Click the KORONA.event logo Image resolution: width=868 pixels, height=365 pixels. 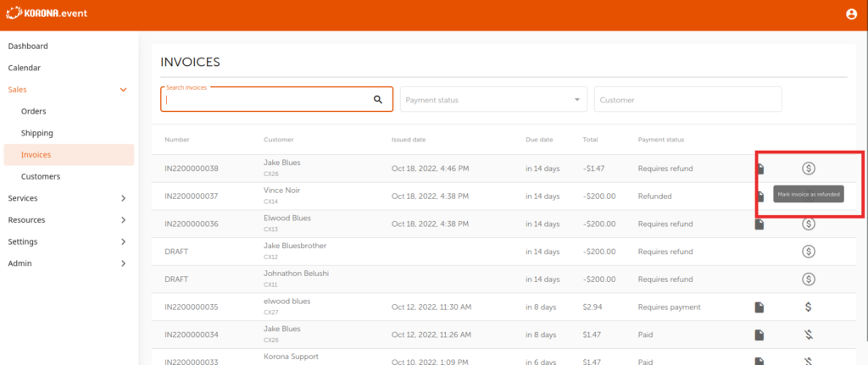pos(47,12)
